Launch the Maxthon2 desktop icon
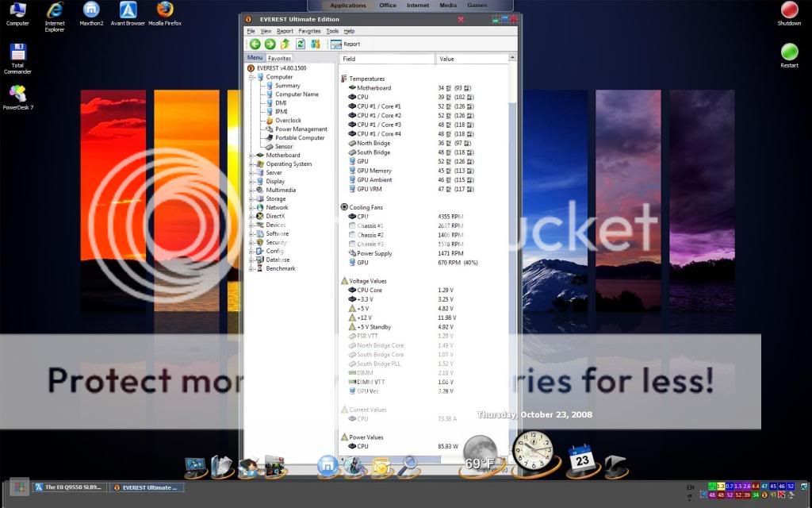The height and width of the screenshot is (508, 812). click(92, 13)
